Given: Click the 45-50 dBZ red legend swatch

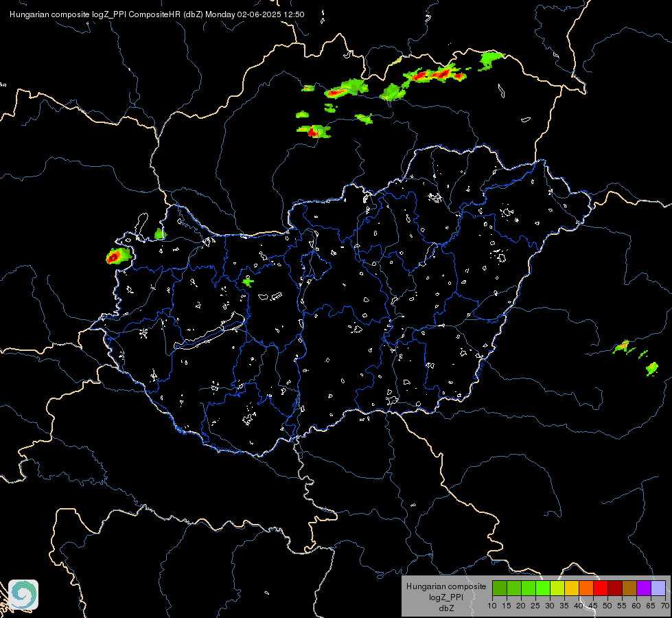Looking at the screenshot, I should pos(601,588).
